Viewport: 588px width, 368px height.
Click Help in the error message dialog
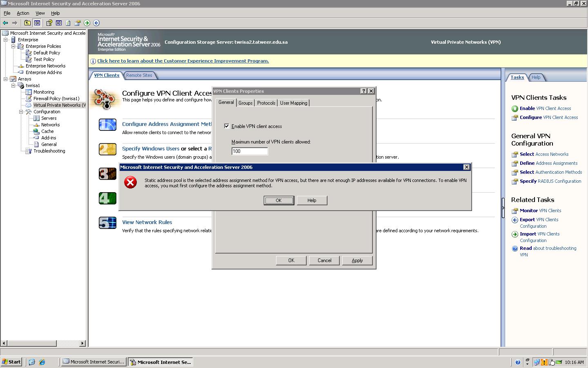point(312,200)
